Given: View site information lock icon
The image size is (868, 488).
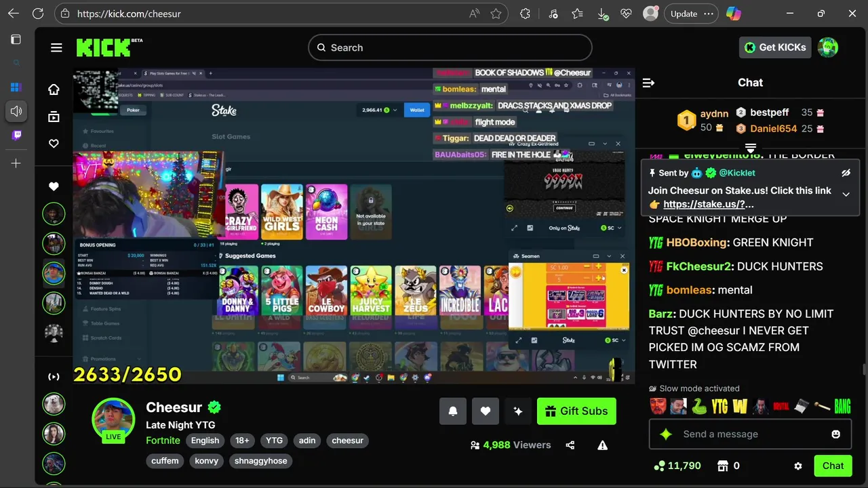Looking at the screenshot, I should coord(65,14).
